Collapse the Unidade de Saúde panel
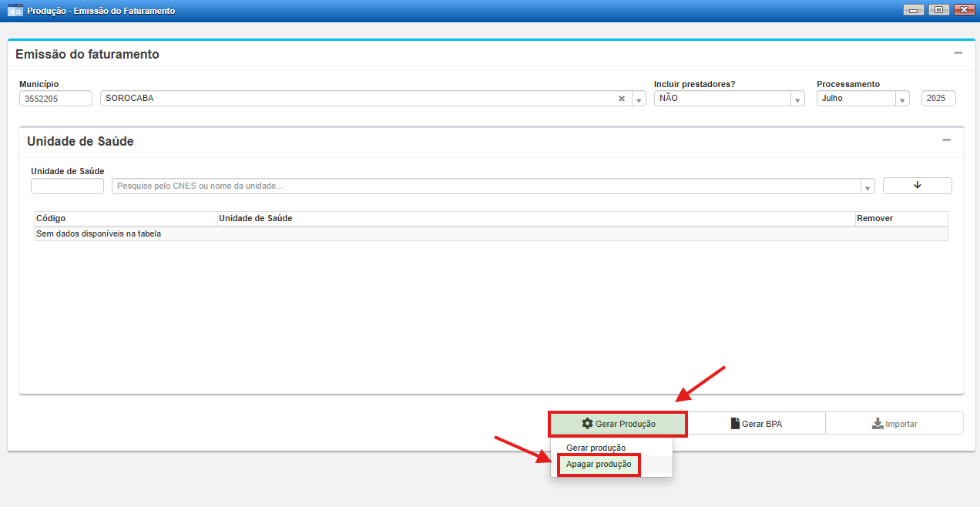 [946, 140]
